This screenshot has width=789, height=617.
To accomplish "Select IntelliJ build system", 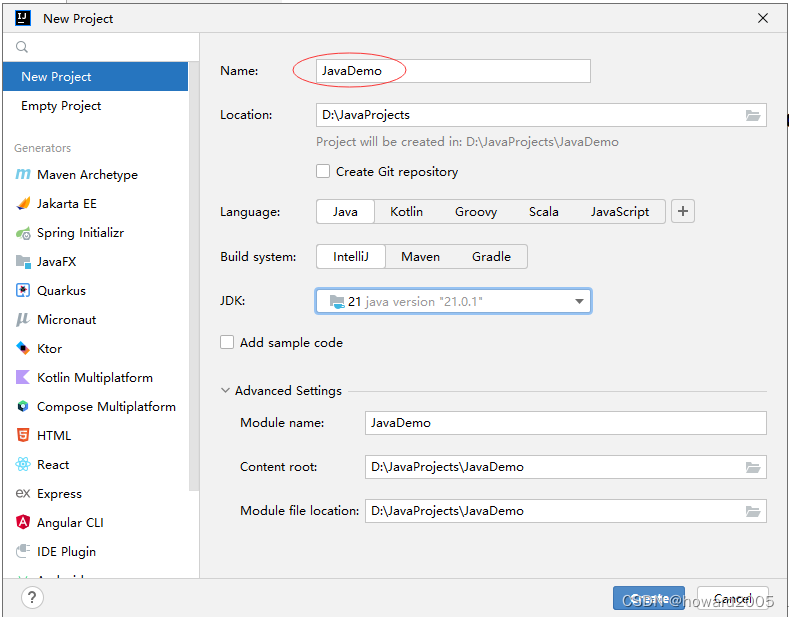I will (x=351, y=257).
